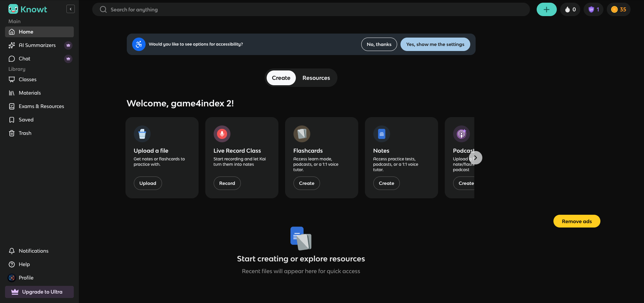644x303 pixels.
Task: Switch to the Resources tab
Action: [316, 78]
